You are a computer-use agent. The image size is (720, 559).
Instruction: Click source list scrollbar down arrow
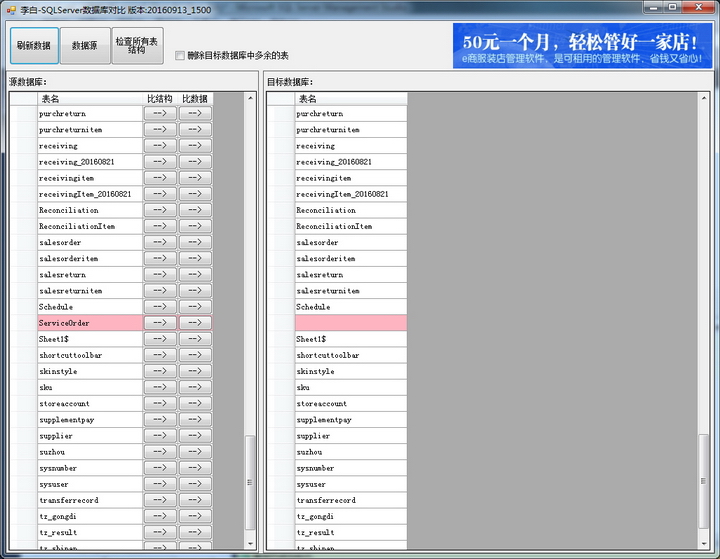click(250, 544)
